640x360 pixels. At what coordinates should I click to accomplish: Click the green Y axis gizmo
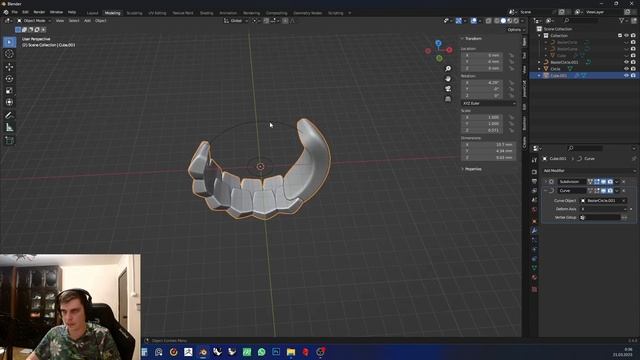tap(439, 58)
